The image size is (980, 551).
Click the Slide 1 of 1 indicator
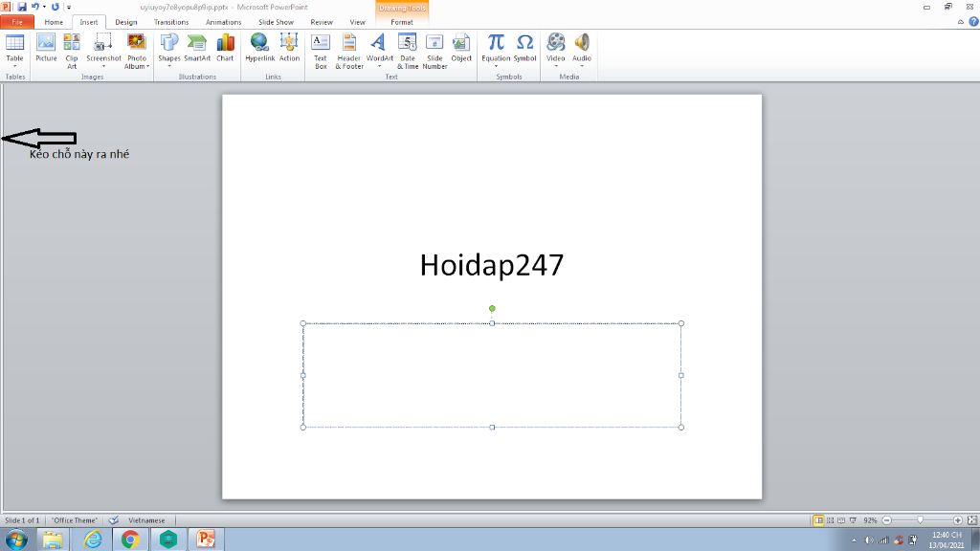coord(22,519)
